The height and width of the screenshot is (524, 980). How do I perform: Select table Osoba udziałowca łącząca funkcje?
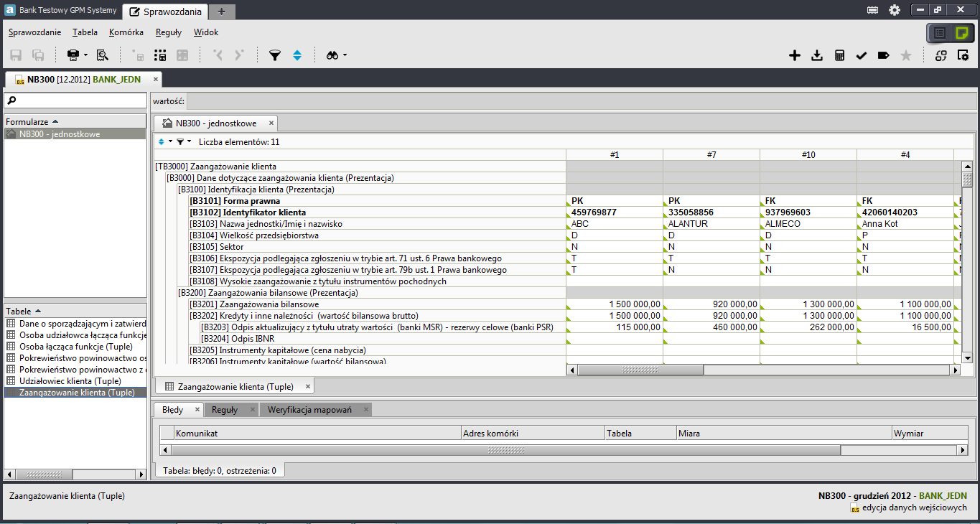pyautogui.click(x=75, y=335)
